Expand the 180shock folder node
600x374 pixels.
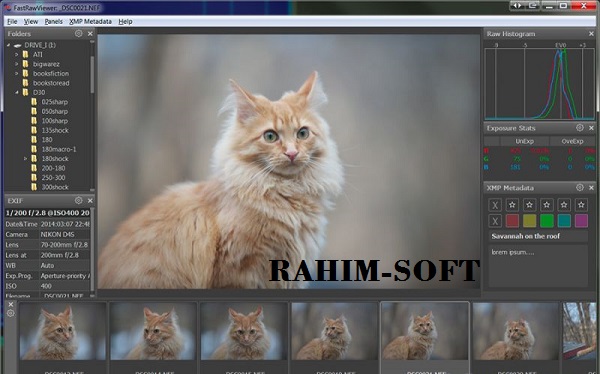25,158
